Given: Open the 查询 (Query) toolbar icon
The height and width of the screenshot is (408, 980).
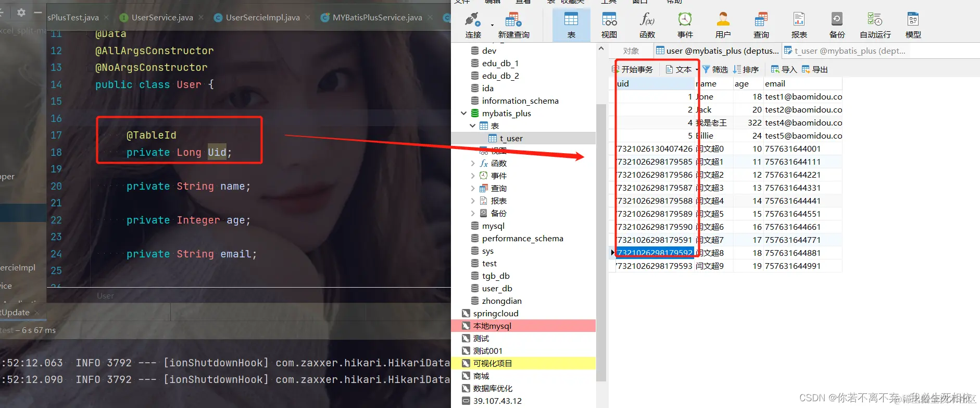Looking at the screenshot, I should point(761,25).
